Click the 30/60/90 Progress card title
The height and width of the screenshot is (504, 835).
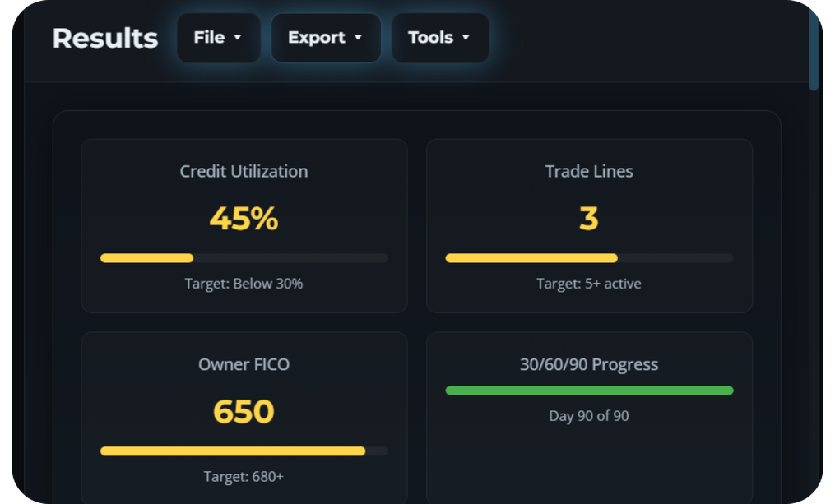(x=589, y=364)
